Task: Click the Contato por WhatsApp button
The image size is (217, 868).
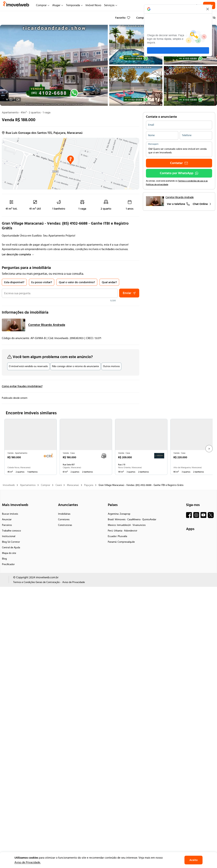Action: (179, 173)
